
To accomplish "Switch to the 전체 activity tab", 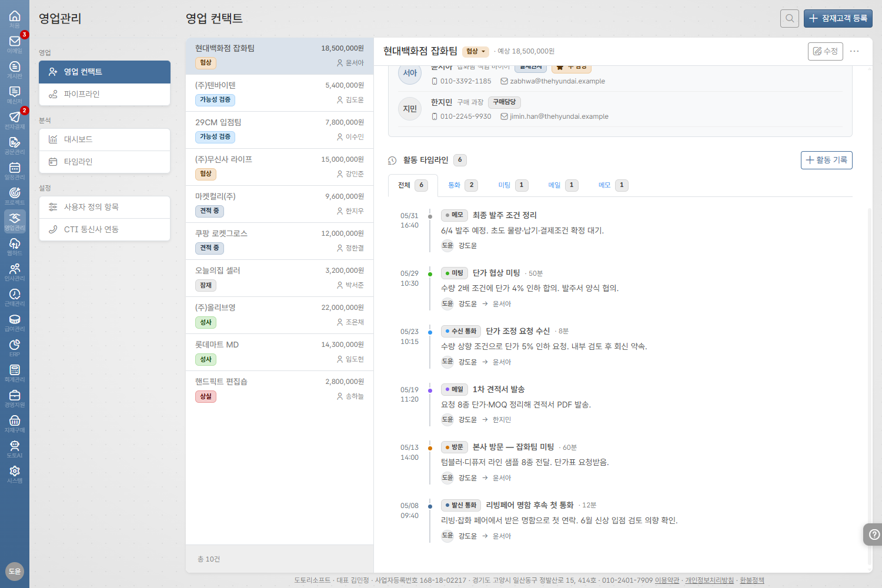I will pos(413,185).
